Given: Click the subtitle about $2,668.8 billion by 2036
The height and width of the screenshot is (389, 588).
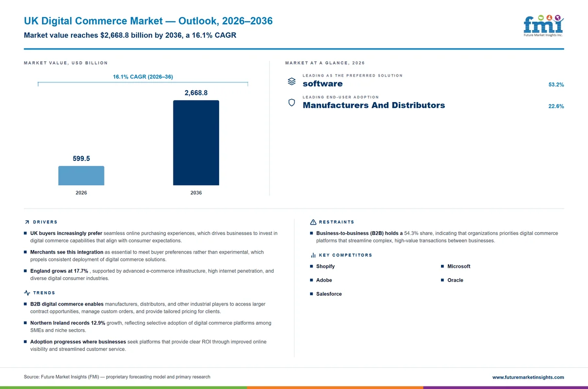Looking at the screenshot, I should pos(130,35).
